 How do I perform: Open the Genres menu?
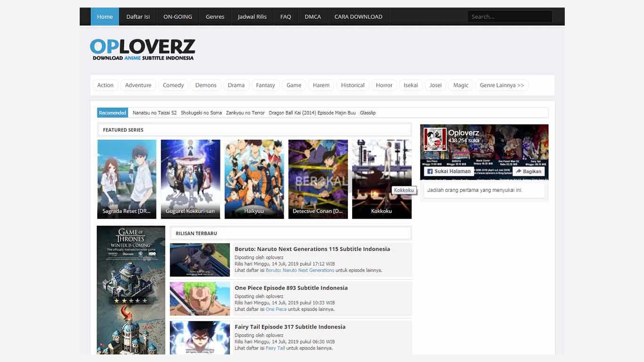[215, 16]
